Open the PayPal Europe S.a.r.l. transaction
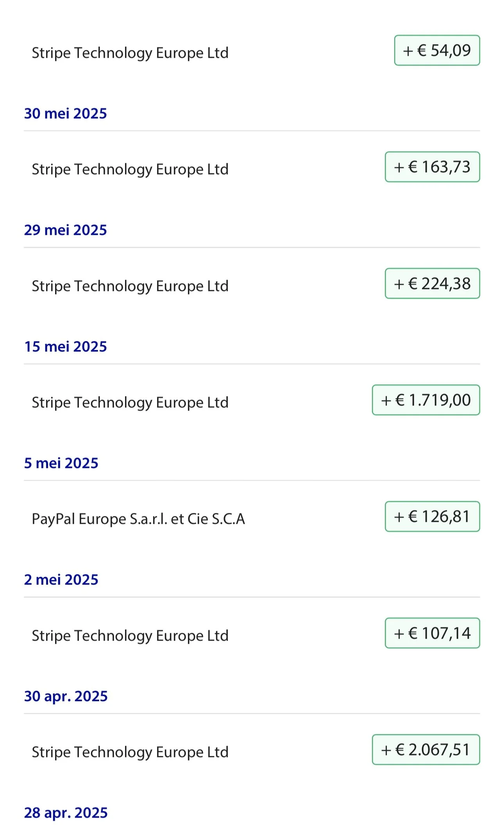504x827 pixels. 252,517
